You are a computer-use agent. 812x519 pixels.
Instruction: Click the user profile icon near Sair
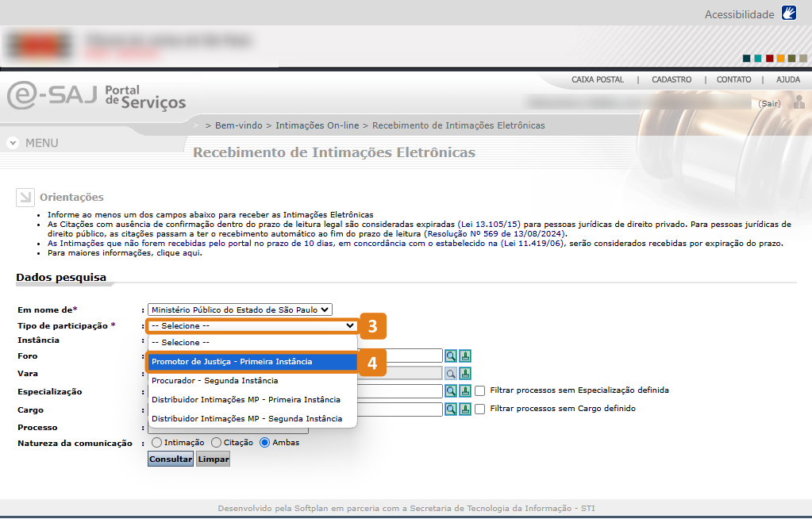[x=799, y=103]
